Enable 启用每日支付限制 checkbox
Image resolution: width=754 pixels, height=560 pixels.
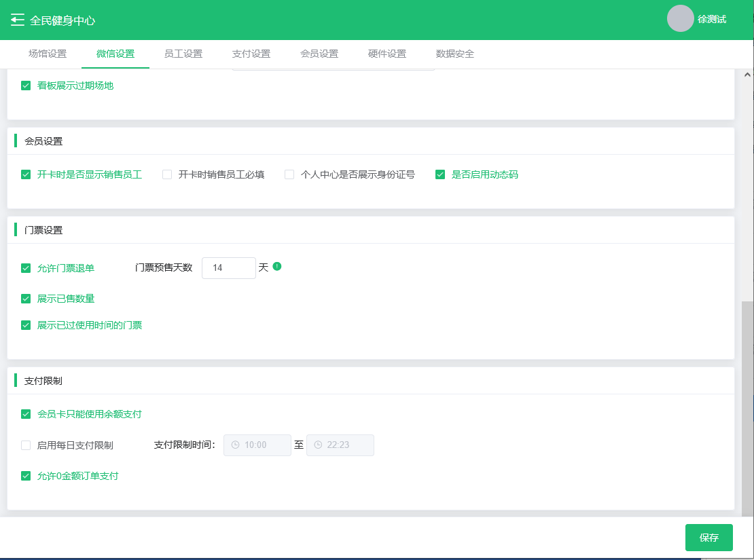click(x=26, y=445)
